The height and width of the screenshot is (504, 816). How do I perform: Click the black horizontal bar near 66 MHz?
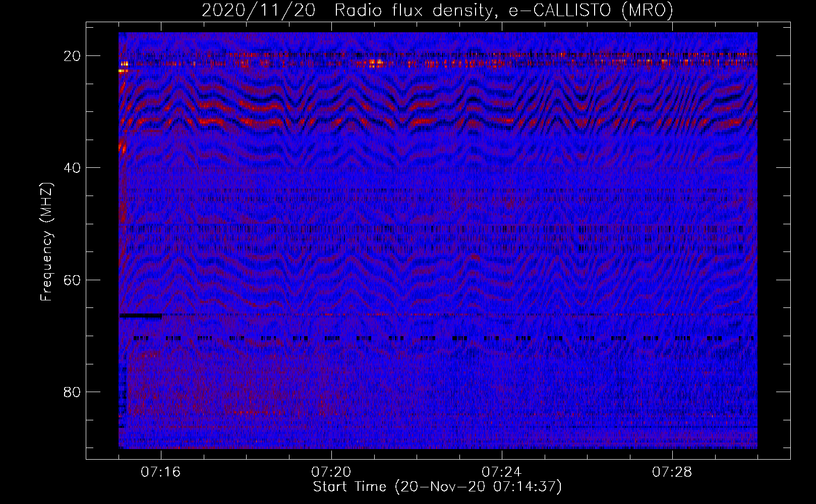(x=141, y=316)
